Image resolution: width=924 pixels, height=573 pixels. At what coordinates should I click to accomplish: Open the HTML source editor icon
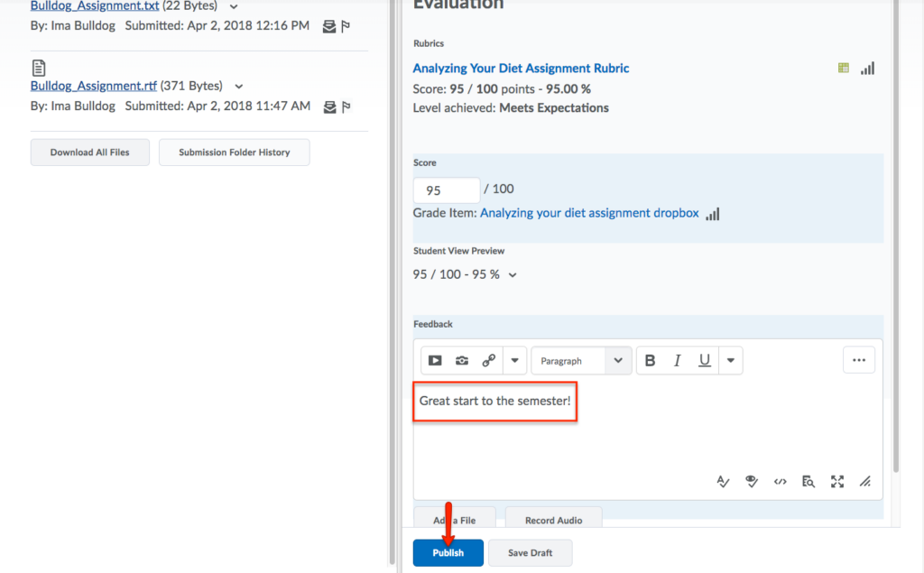[x=781, y=482]
